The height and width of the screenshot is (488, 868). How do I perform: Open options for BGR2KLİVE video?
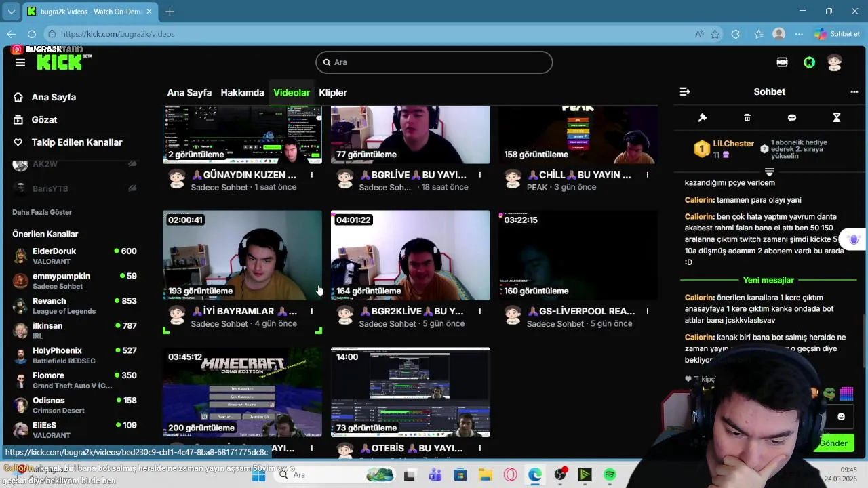tap(480, 311)
